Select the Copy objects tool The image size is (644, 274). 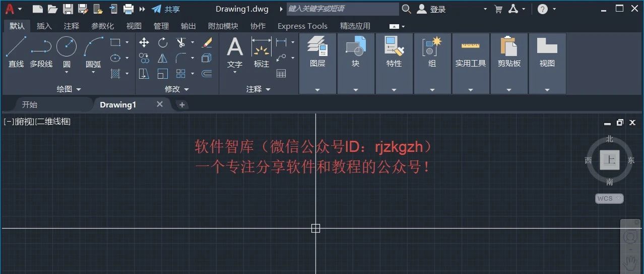click(x=144, y=58)
